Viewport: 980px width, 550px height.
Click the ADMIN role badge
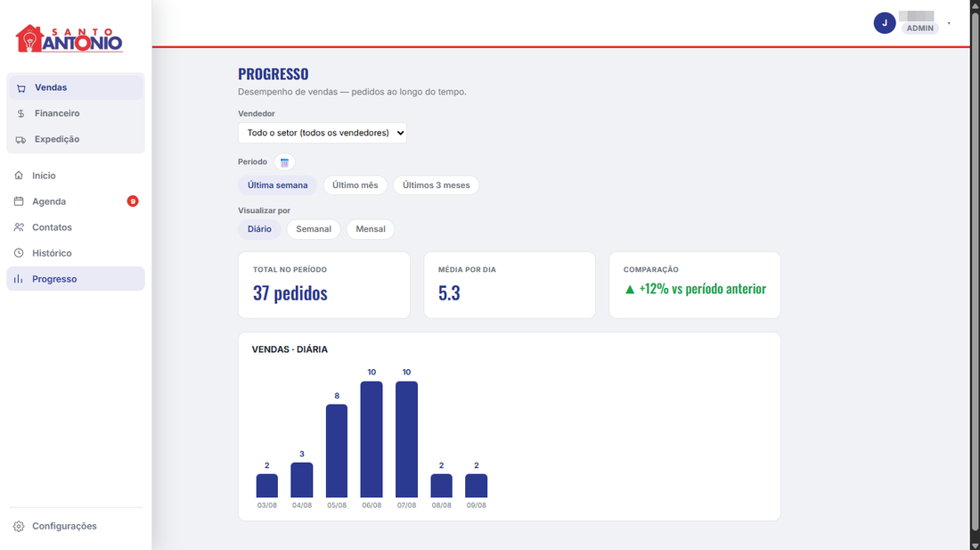coord(920,29)
